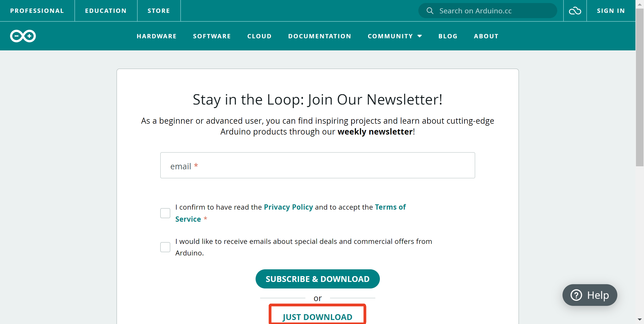Click the Just Download button
The height and width of the screenshot is (324, 644).
tap(317, 316)
